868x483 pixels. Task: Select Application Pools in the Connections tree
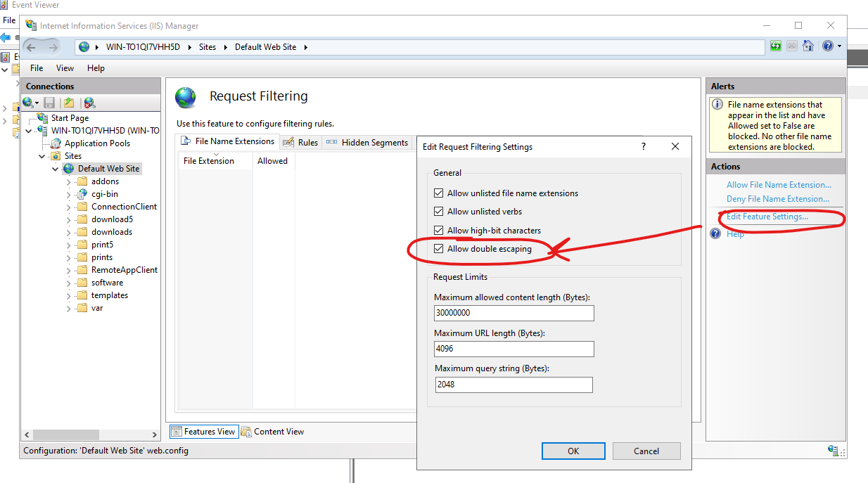click(x=97, y=143)
